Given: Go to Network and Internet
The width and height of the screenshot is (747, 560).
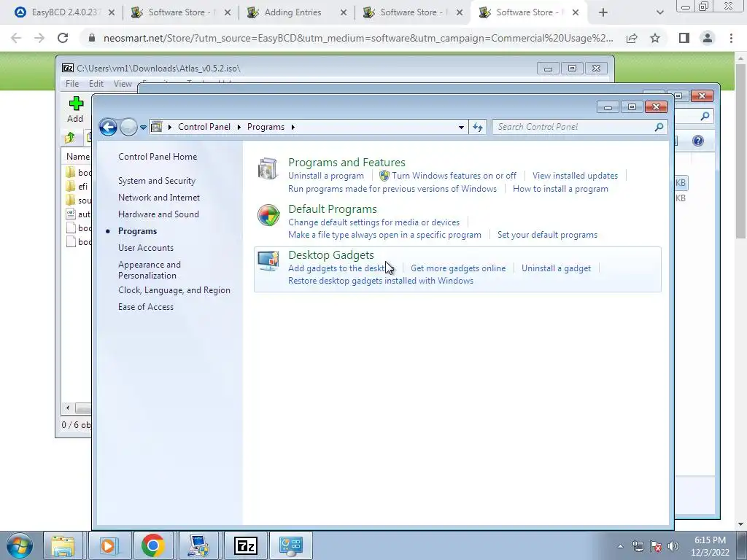Looking at the screenshot, I should click(x=159, y=198).
